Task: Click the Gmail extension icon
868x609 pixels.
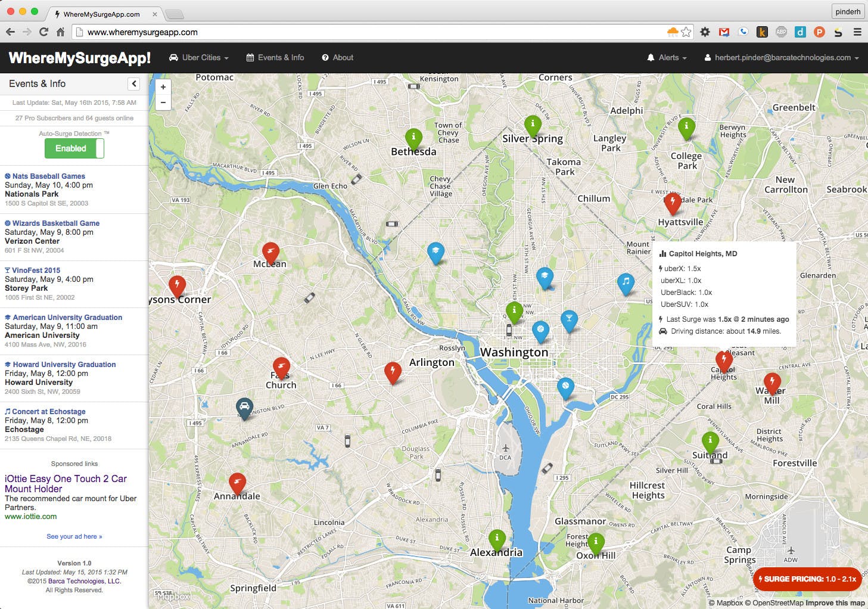Action: pyautogui.click(x=724, y=32)
